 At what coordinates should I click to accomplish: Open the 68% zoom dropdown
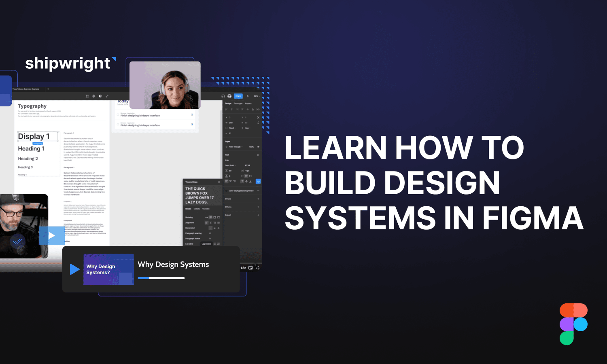257,96
